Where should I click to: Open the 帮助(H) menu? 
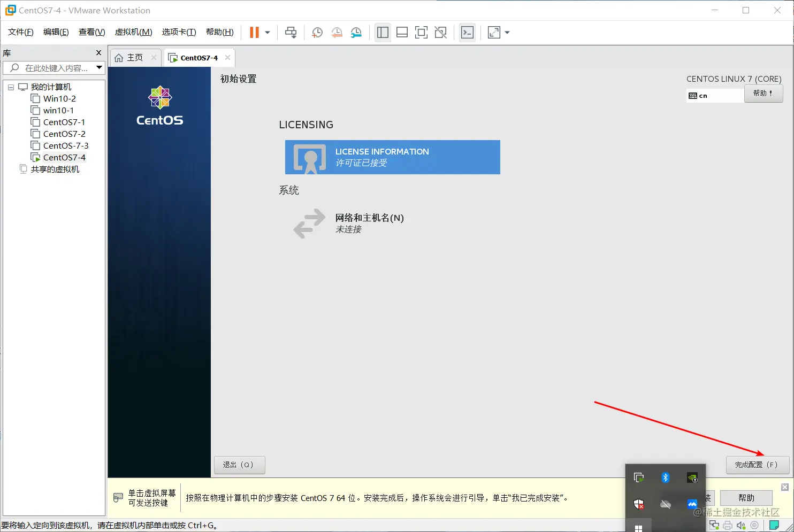pyautogui.click(x=220, y=32)
